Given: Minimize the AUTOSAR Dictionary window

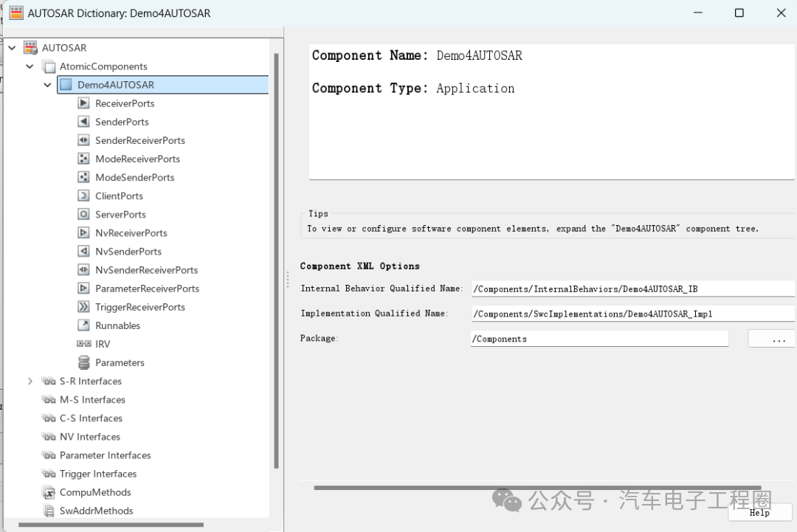Looking at the screenshot, I should click(698, 13).
